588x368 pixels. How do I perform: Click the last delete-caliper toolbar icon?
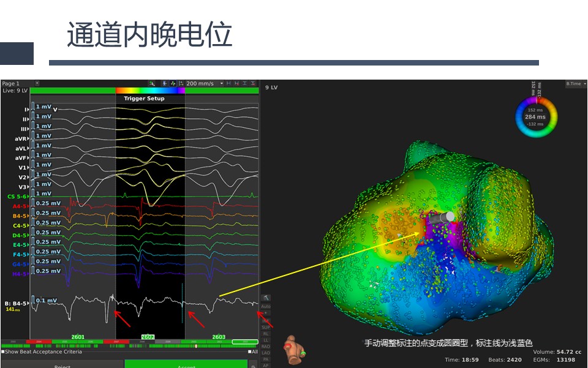click(x=253, y=83)
